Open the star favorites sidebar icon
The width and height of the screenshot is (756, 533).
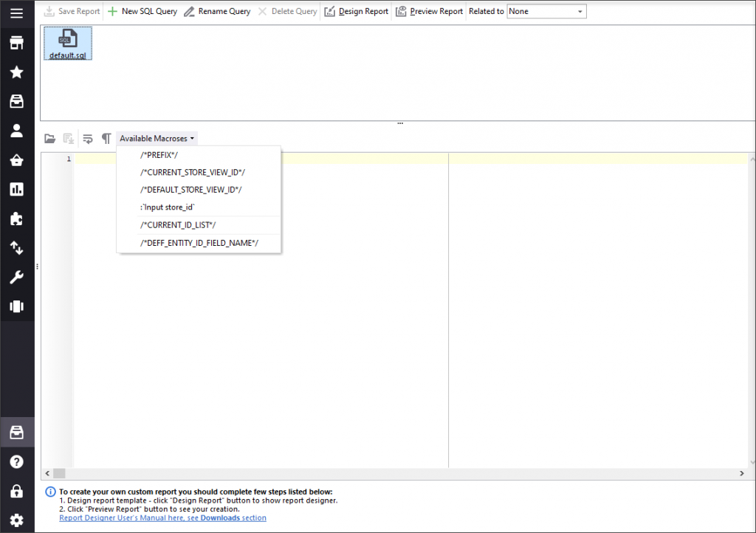click(16, 72)
